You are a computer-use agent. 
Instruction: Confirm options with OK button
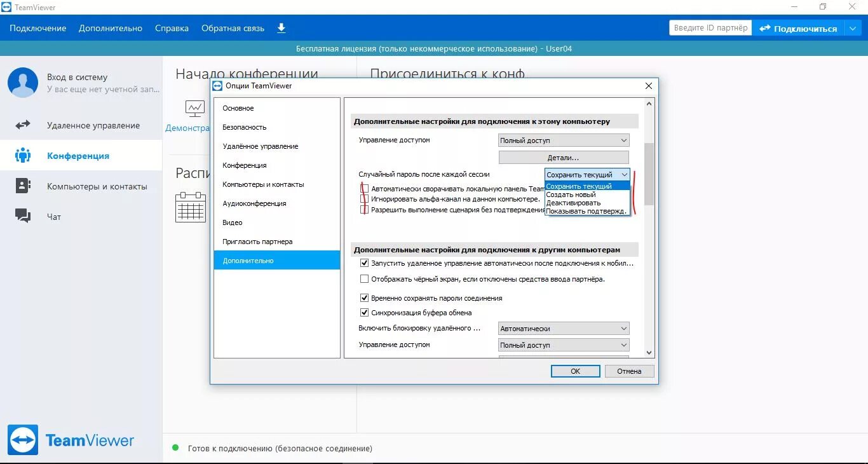coord(576,371)
